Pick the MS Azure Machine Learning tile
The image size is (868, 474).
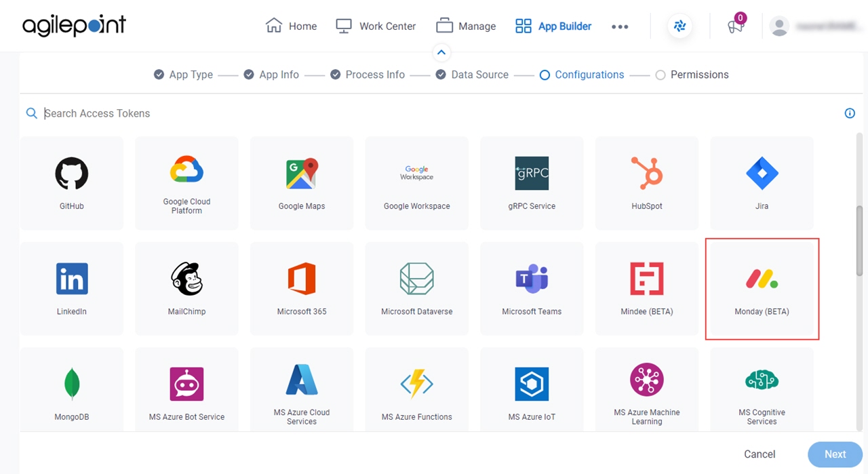(x=647, y=389)
